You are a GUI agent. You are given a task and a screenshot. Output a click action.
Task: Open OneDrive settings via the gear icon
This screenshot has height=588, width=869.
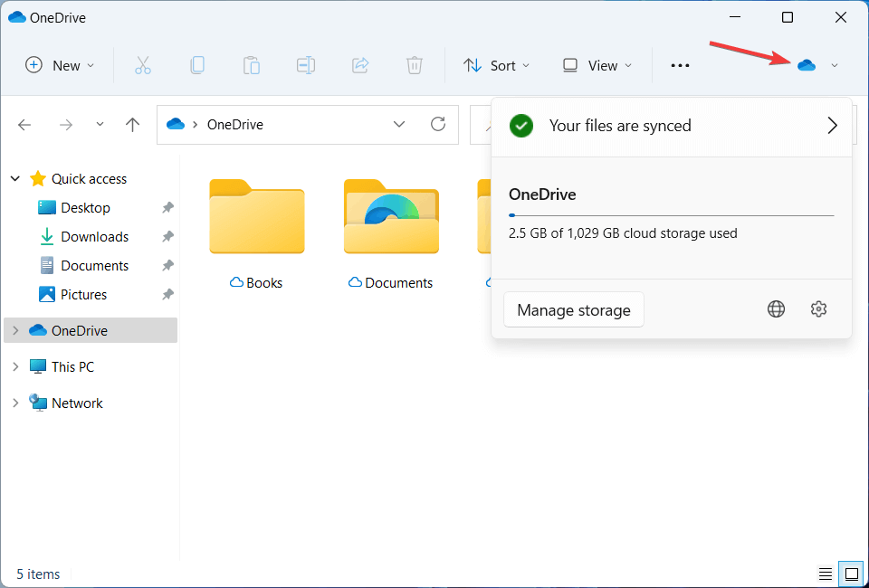coord(818,308)
